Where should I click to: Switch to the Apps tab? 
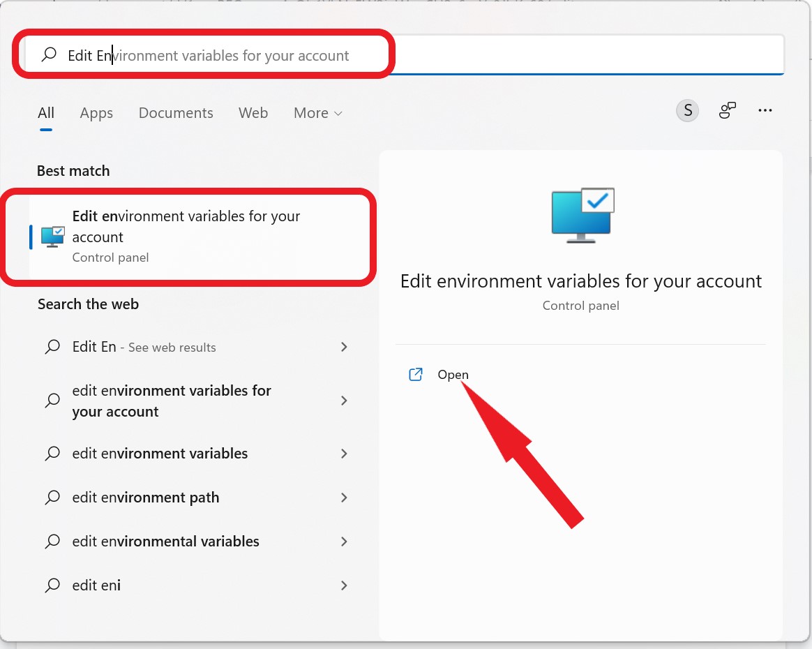pos(96,113)
